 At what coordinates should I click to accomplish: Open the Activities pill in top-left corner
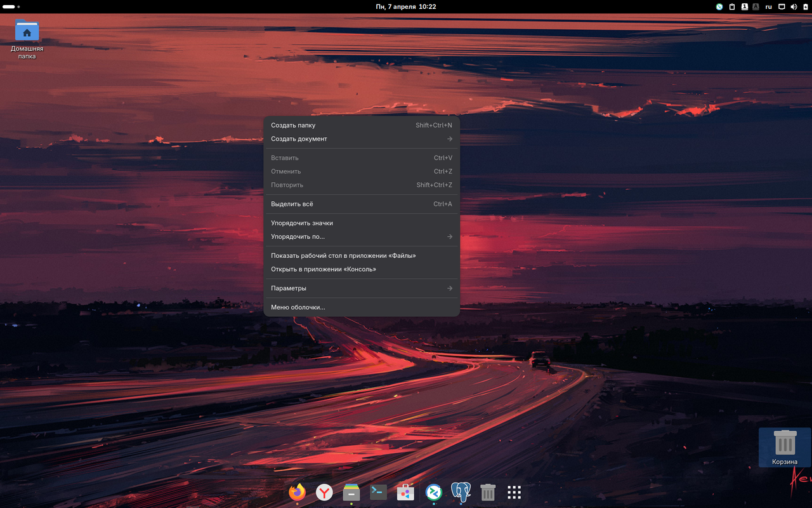[x=11, y=7]
